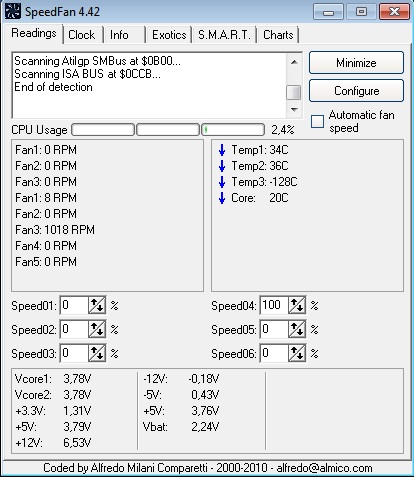Click the Vbat 2,24V voltage reading
This screenshot has width=414, height=477.
click(181, 427)
